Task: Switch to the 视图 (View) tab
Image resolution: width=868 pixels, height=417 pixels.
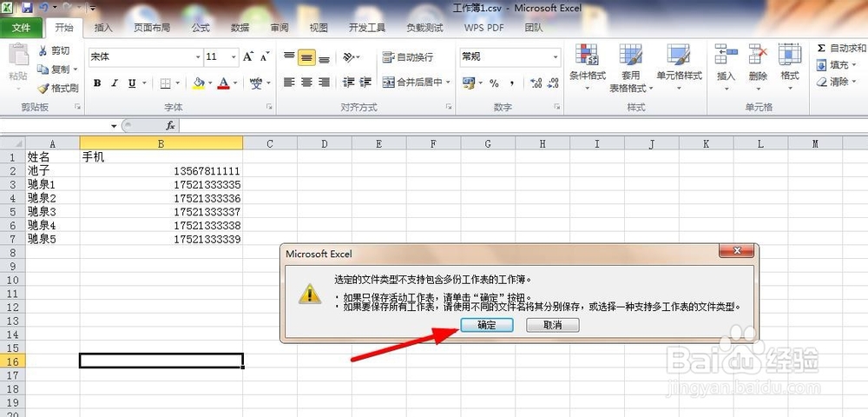Action: 319,28
